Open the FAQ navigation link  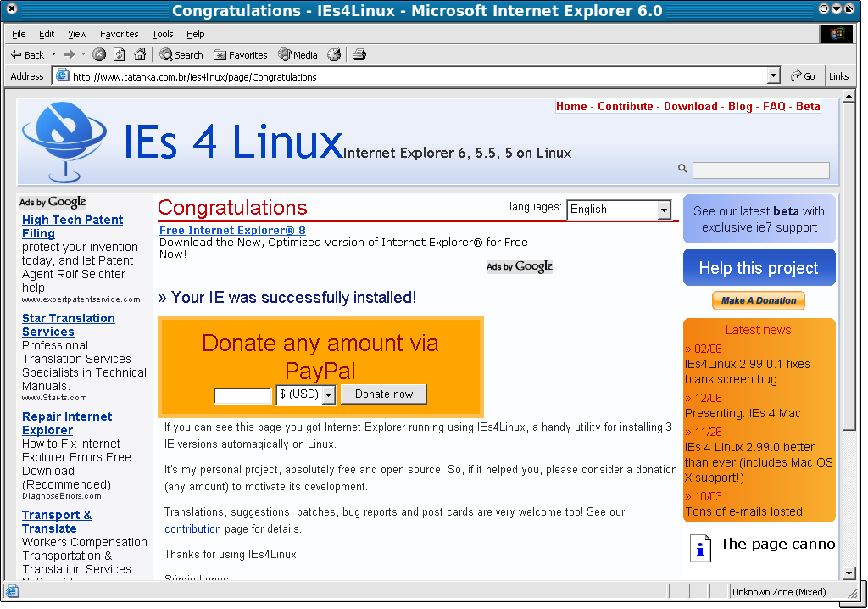coord(774,106)
